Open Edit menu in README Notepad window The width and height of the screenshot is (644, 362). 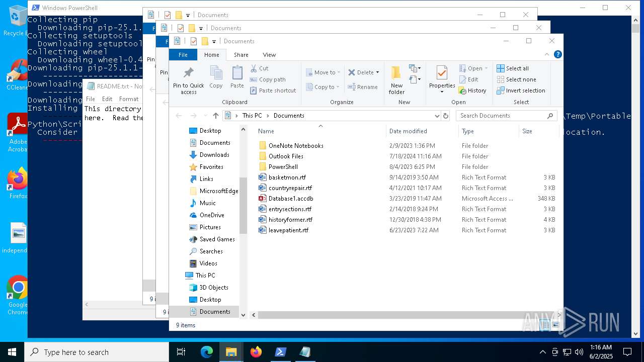pos(107,99)
